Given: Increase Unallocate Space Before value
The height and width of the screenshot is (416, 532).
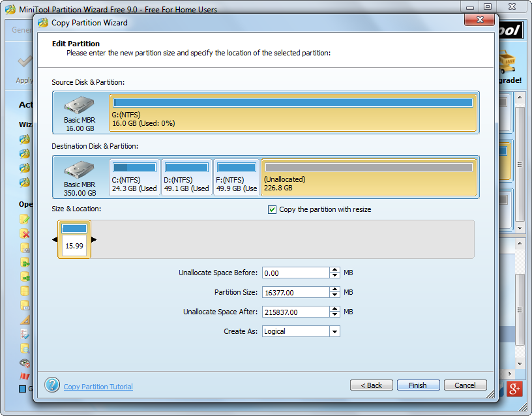Looking at the screenshot, I should tap(335, 270).
